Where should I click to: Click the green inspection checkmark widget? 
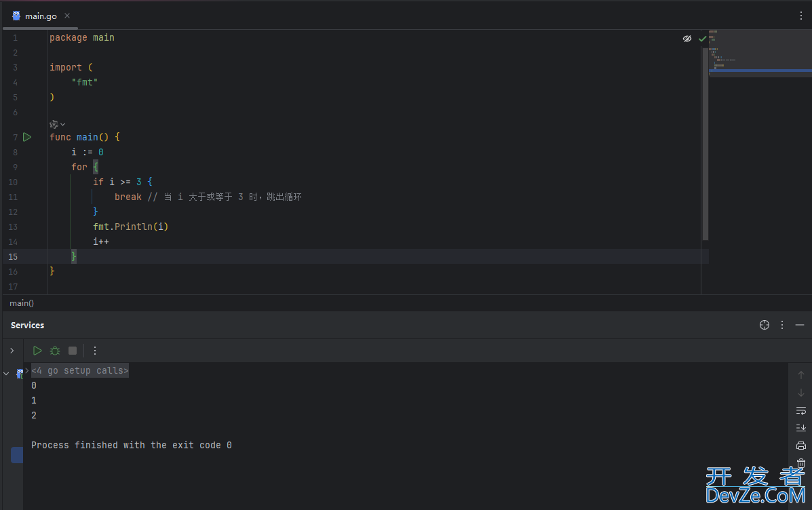(x=702, y=39)
